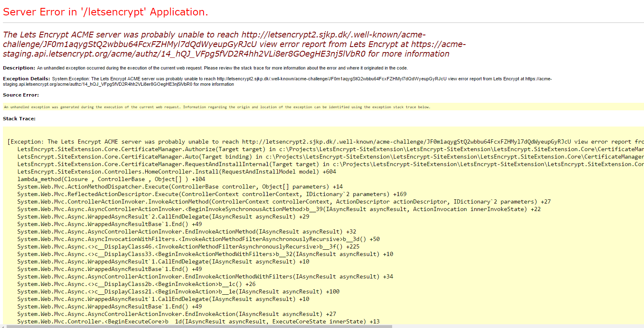Click the BeginInvokeSynchronousActionMethod b__39 +22 line
Image resolution: width=644 pixels, height=328 pixels.
pos(279,209)
